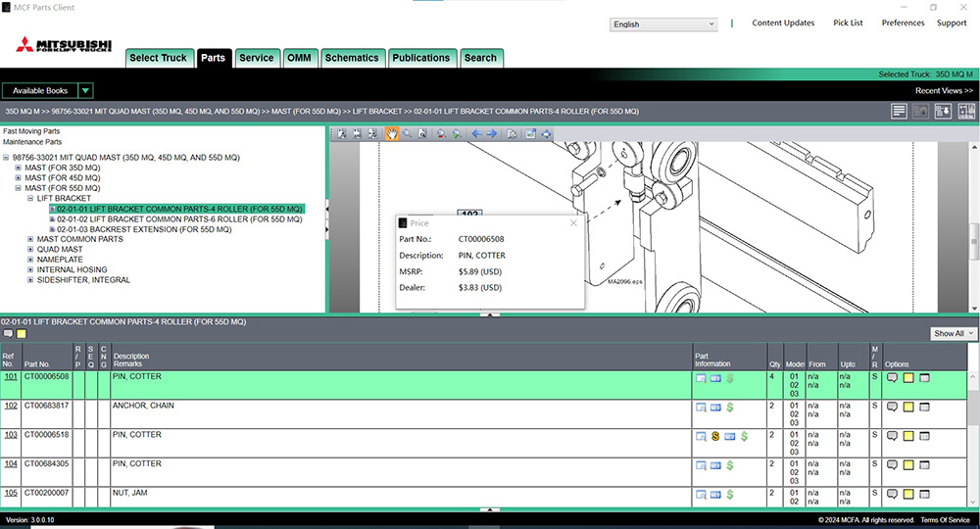Go to next illustration with right arrow
The height and width of the screenshot is (529, 980).
click(x=492, y=133)
